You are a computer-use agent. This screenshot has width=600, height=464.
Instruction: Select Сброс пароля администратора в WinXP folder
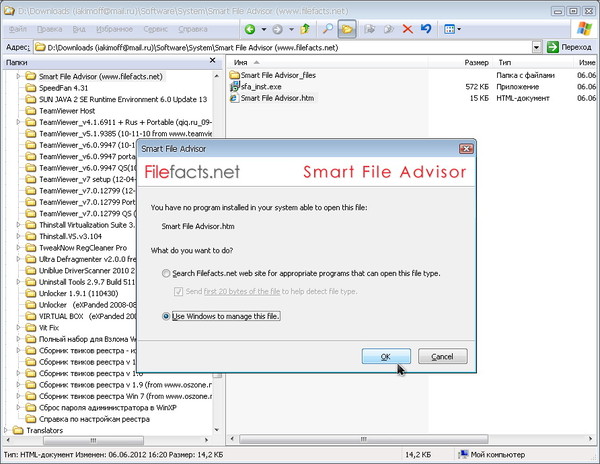(108, 407)
